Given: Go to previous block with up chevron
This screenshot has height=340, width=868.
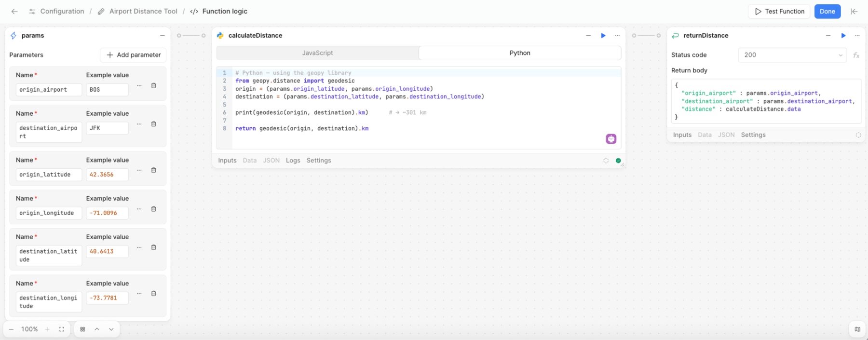Looking at the screenshot, I should [97, 329].
